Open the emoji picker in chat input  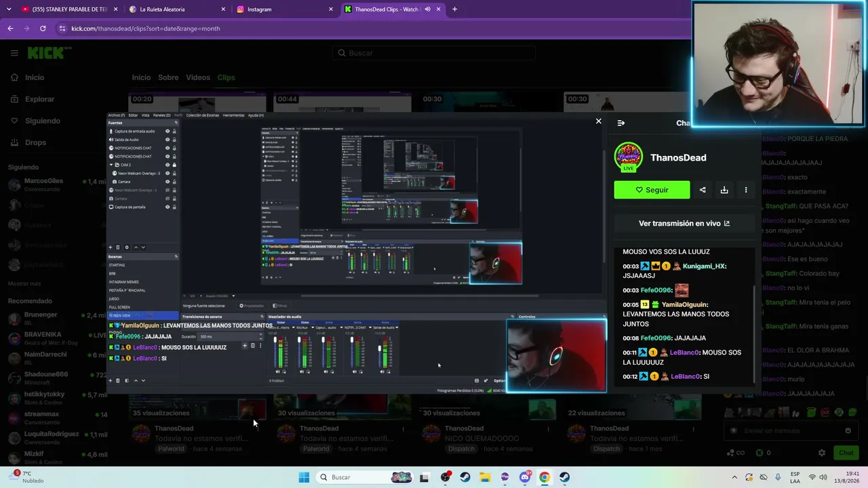848,430
